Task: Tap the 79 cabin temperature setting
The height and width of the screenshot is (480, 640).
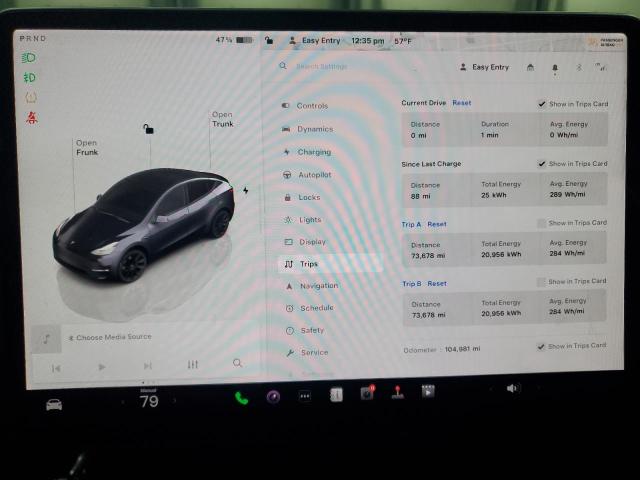Action: [149, 402]
